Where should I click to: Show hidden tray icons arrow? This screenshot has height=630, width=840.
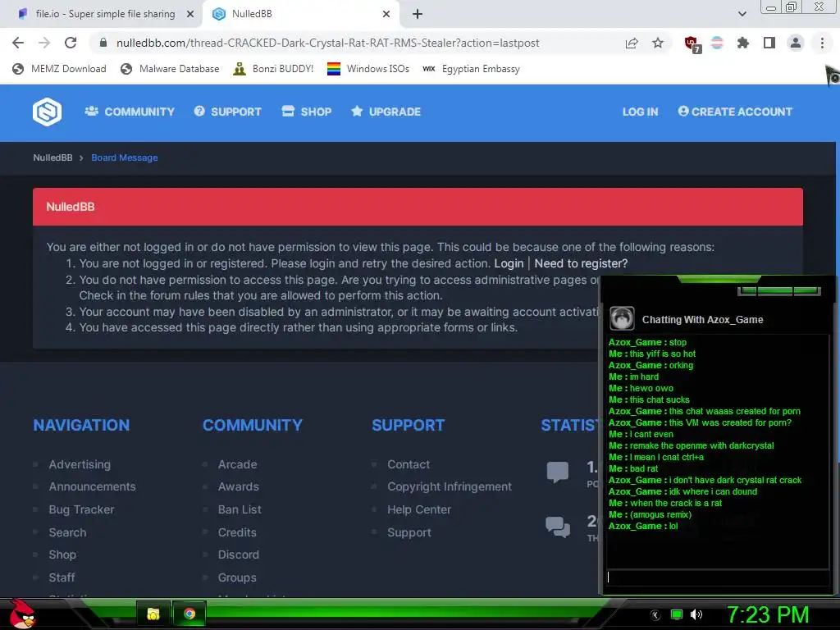click(x=655, y=615)
